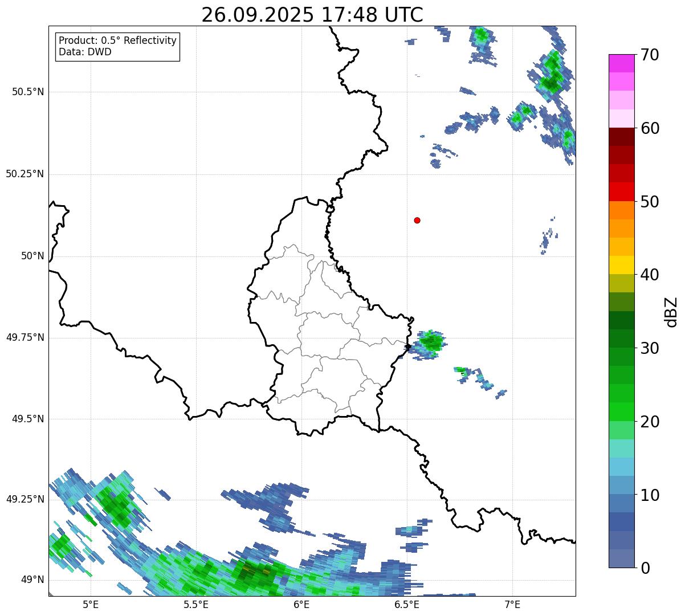
Task: Click the 20 tick on colorbar
Action: coord(650,422)
